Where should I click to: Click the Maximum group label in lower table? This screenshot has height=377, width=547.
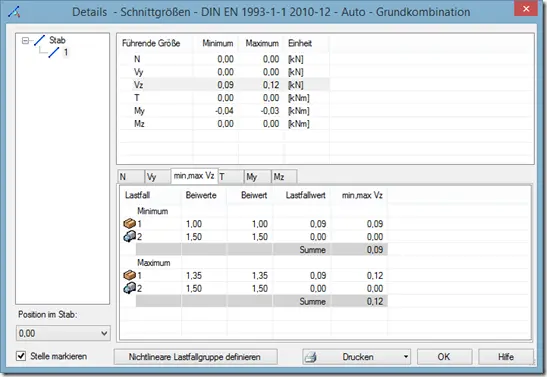(x=153, y=263)
